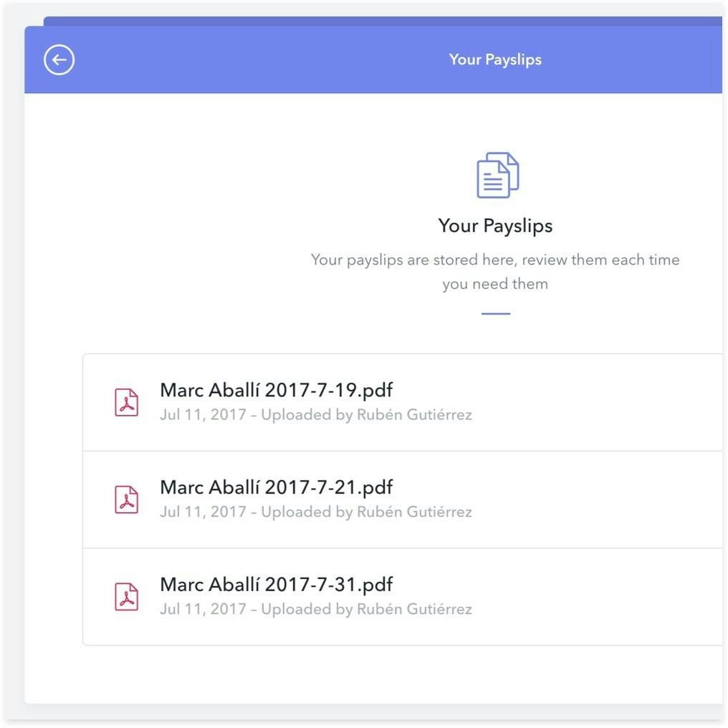Click the upload info under the 2017-7-21 payslip

pos(315,512)
